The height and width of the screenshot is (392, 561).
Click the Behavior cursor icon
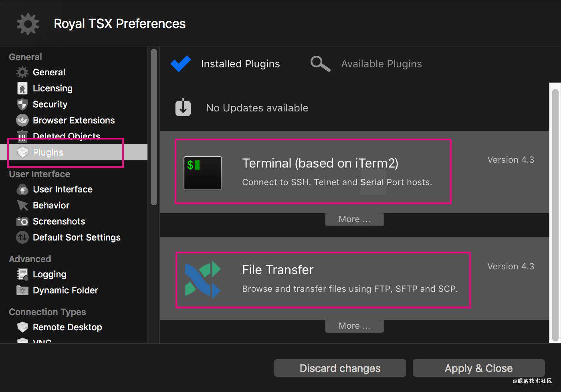pyautogui.click(x=22, y=205)
